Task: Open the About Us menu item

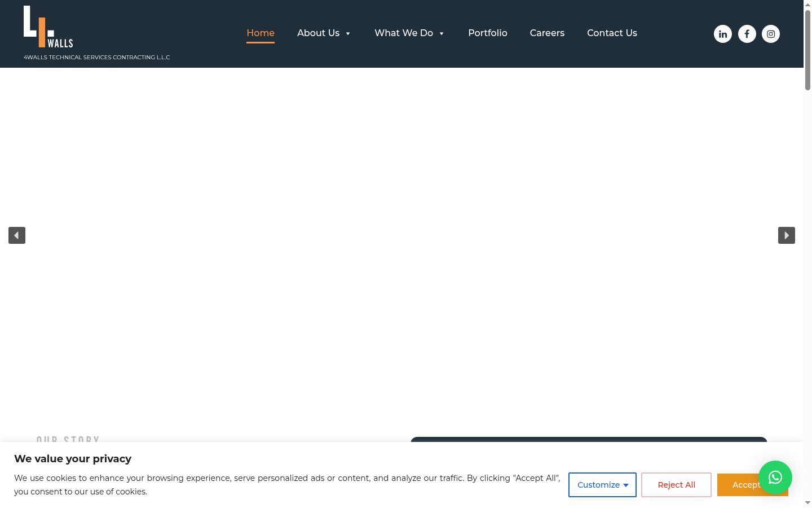Action: point(319,33)
